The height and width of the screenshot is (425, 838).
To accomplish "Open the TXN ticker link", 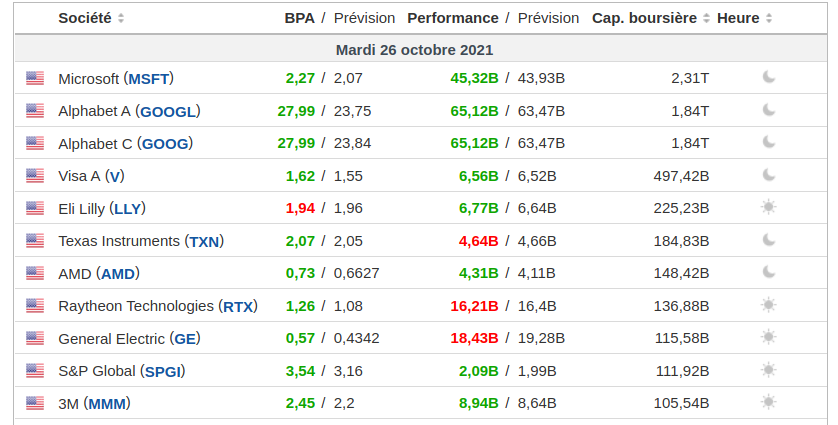I will pyautogui.click(x=204, y=241).
